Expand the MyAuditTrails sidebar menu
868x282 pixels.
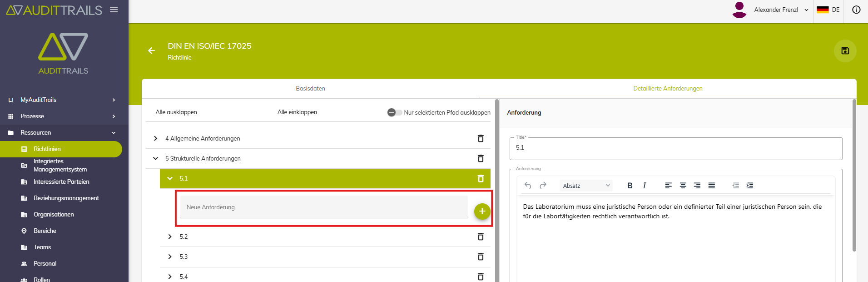[x=64, y=100]
